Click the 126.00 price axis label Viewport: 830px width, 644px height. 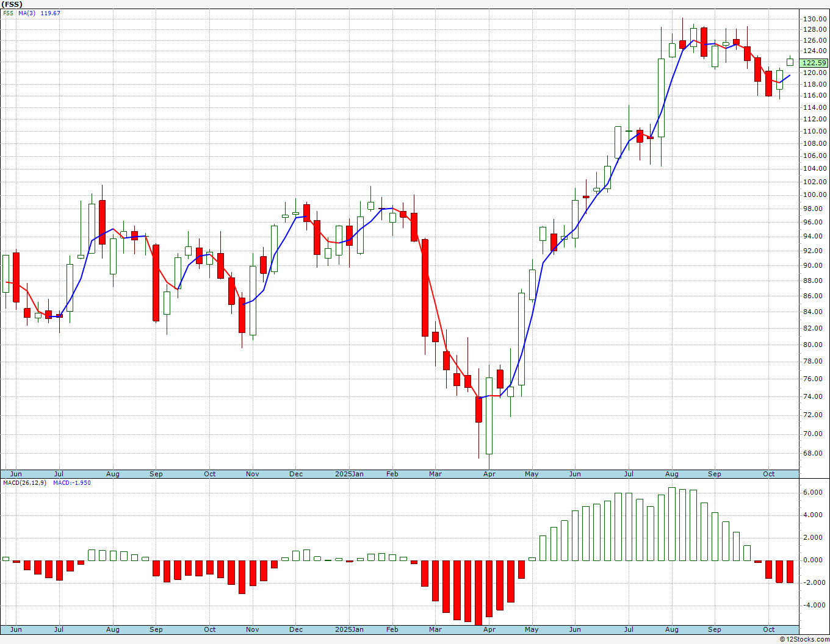click(x=815, y=40)
